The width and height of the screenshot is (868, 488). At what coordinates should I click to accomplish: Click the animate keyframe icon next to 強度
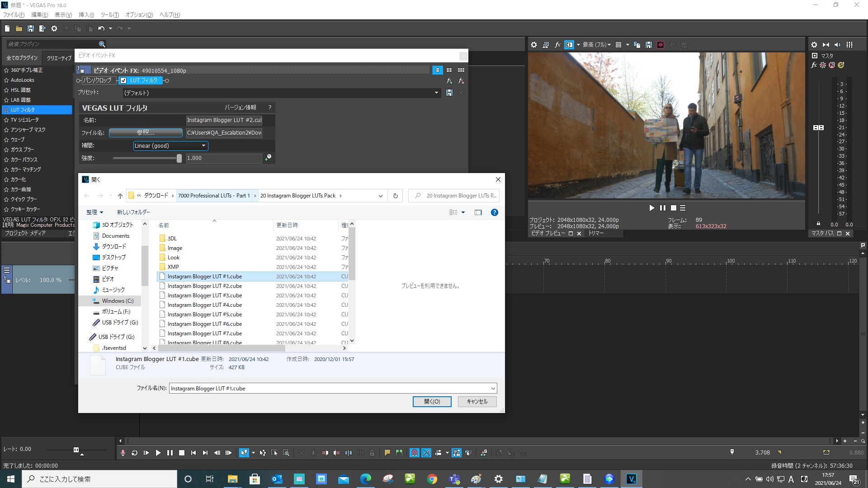pyautogui.click(x=268, y=158)
